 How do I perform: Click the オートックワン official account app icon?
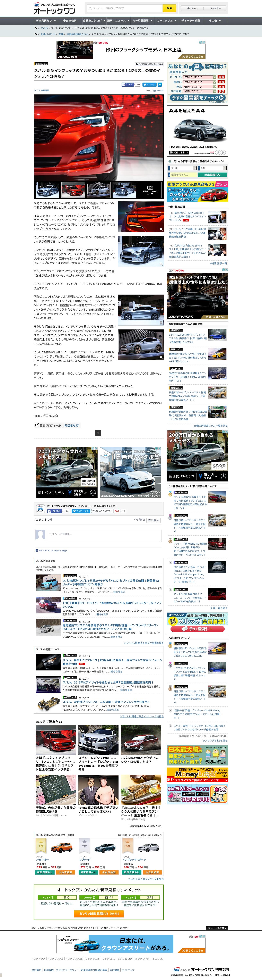[x=40, y=508]
